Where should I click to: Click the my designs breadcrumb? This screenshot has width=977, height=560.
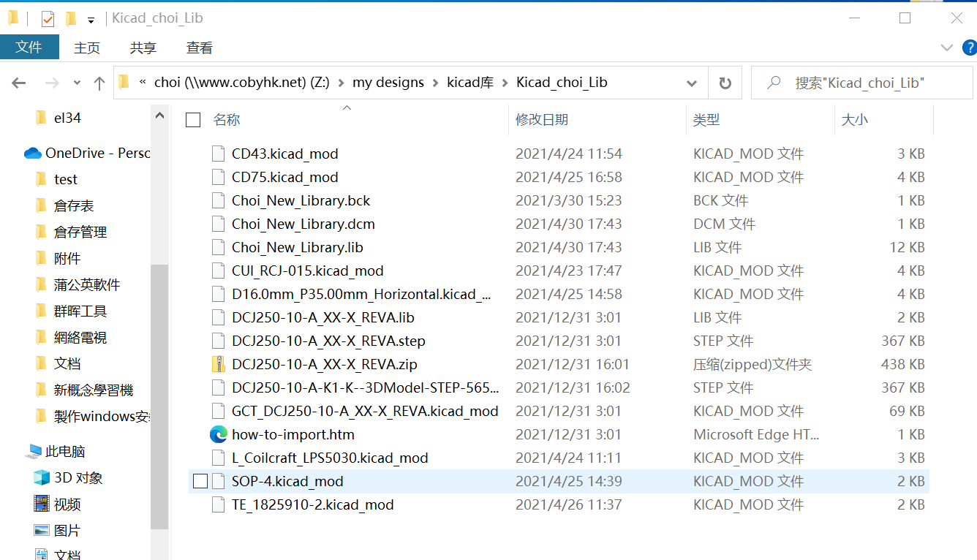[x=388, y=83]
